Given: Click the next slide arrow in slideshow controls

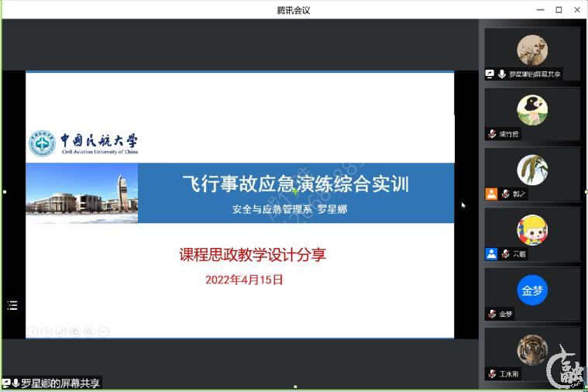Looking at the screenshot, I should tap(46, 332).
